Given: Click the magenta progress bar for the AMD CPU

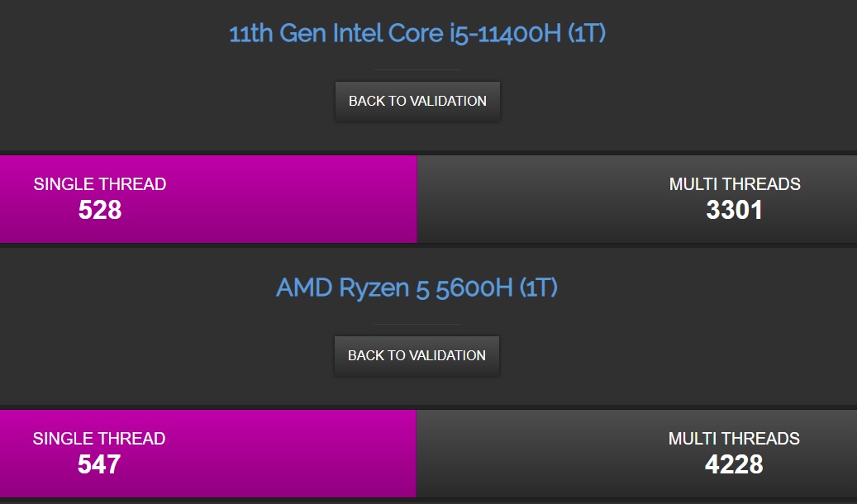Looking at the screenshot, I should 207,453.
